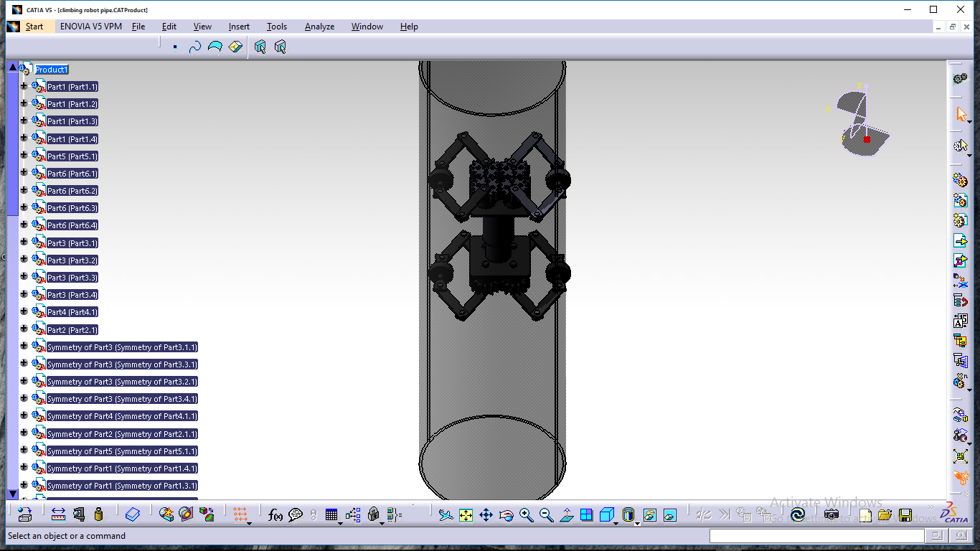
Task: Open the Start menu
Action: point(34,27)
